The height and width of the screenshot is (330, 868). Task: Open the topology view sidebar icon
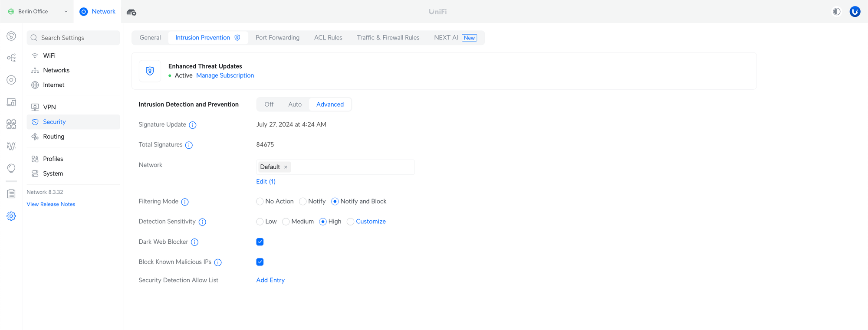point(11,58)
